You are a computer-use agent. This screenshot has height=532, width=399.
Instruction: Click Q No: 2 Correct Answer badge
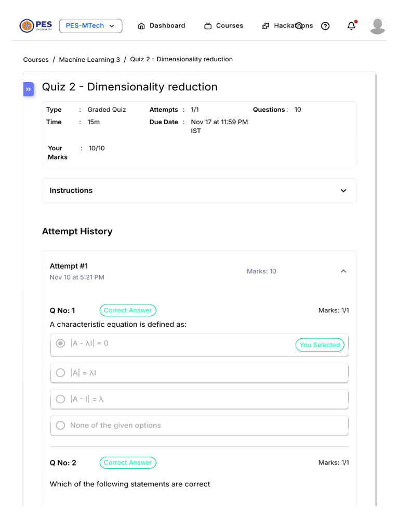click(128, 463)
